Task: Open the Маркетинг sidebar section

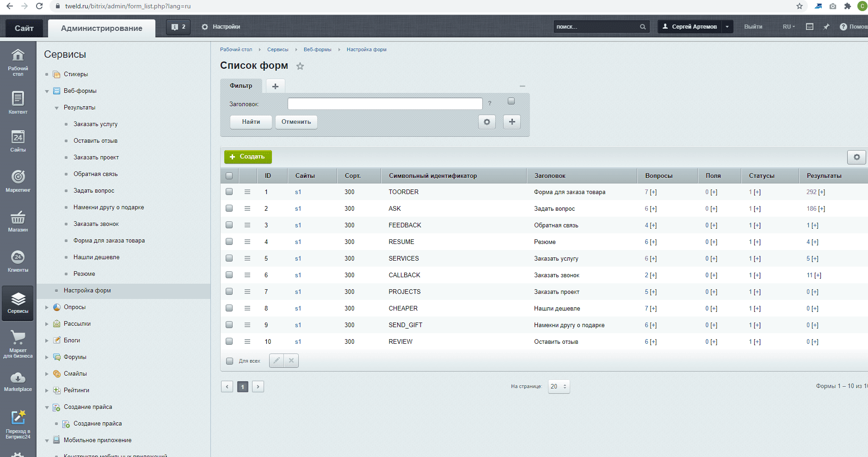Action: pos(18,181)
